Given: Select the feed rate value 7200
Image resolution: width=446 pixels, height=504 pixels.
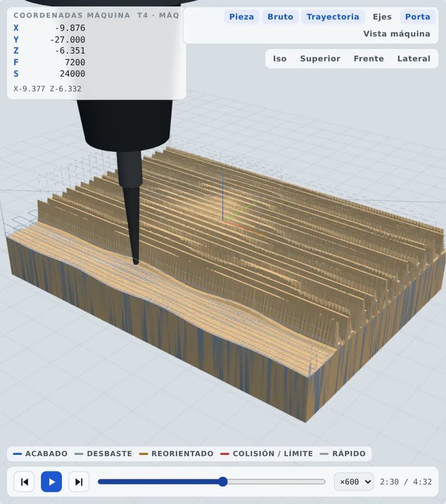Looking at the screenshot, I should pos(75,63).
